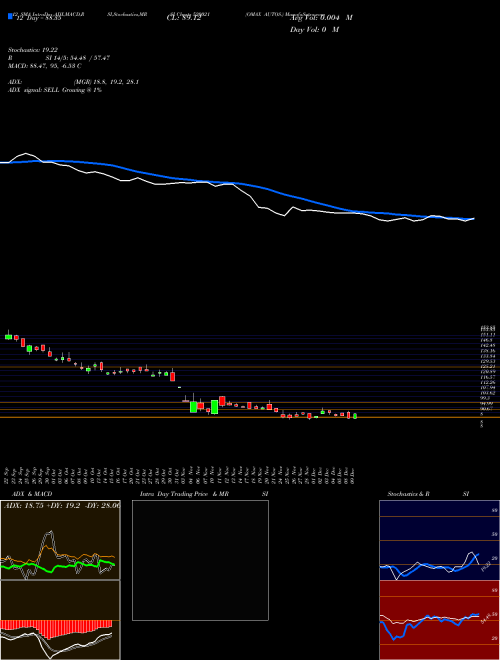
Task: Click the 'ADX signal: SELL Growing @ 1%' text
Action: (x=55, y=90)
